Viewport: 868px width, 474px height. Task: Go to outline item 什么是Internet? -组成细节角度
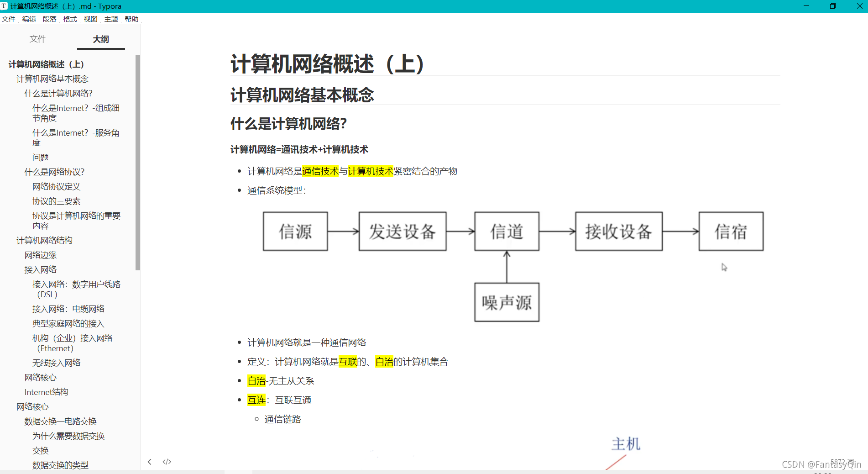(76, 113)
